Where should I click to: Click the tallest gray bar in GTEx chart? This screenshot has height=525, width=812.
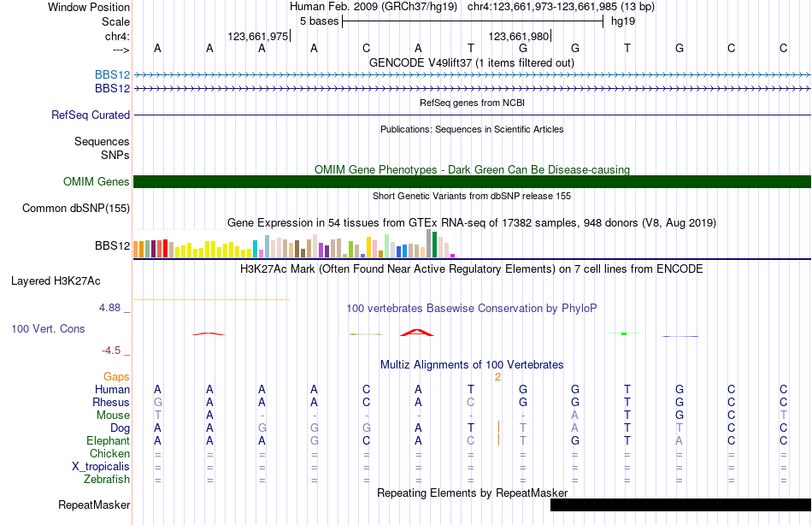coord(429,244)
